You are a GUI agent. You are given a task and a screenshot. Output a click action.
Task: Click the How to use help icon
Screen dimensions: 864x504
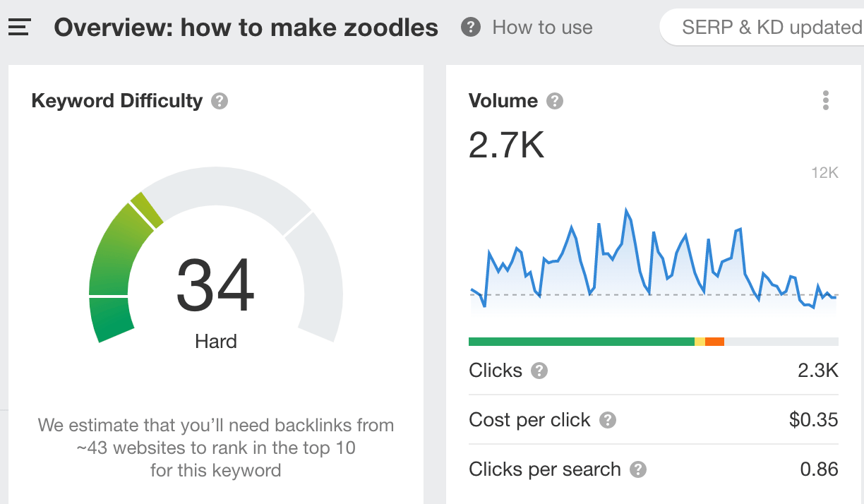[470, 27]
